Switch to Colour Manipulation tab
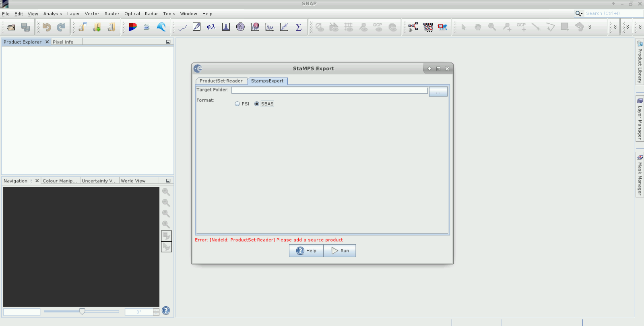Viewport: 644px width, 326px height. tap(60, 181)
